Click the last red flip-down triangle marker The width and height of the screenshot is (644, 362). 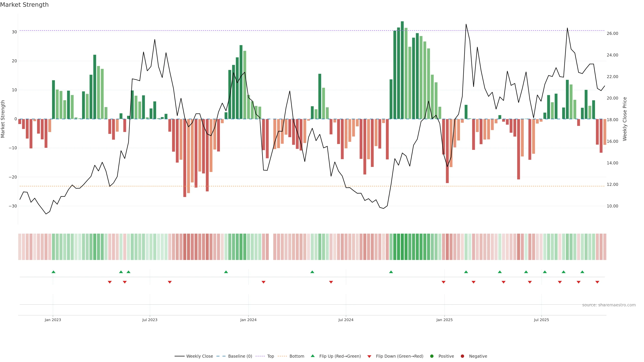coord(597,282)
